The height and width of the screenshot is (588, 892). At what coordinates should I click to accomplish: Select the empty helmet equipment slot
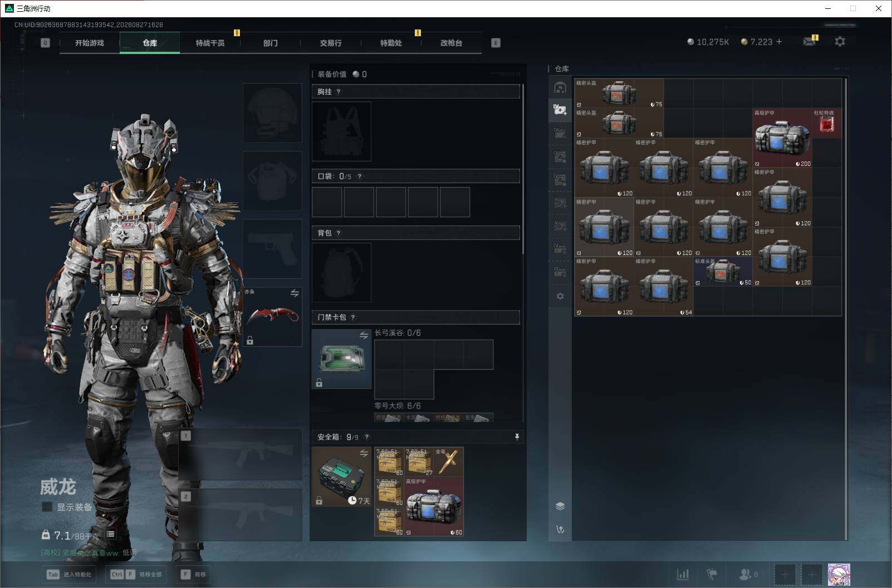[x=272, y=112]
